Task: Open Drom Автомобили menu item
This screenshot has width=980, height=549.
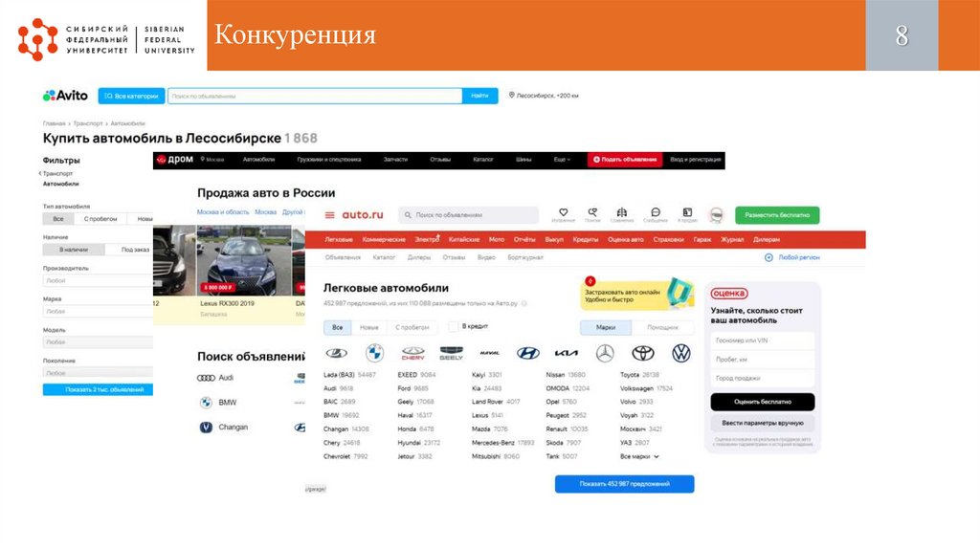Action: [258, 160]
